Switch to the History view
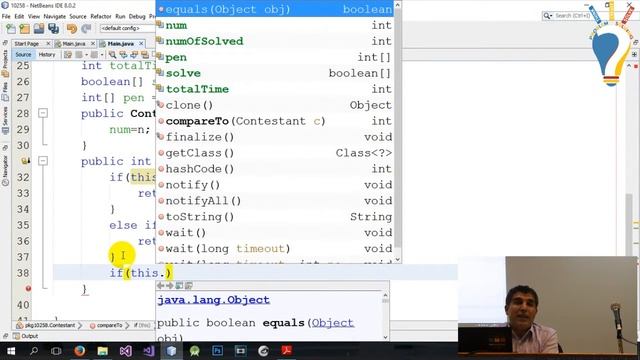The width and height of the screenshot is (640, 360). 47,55
